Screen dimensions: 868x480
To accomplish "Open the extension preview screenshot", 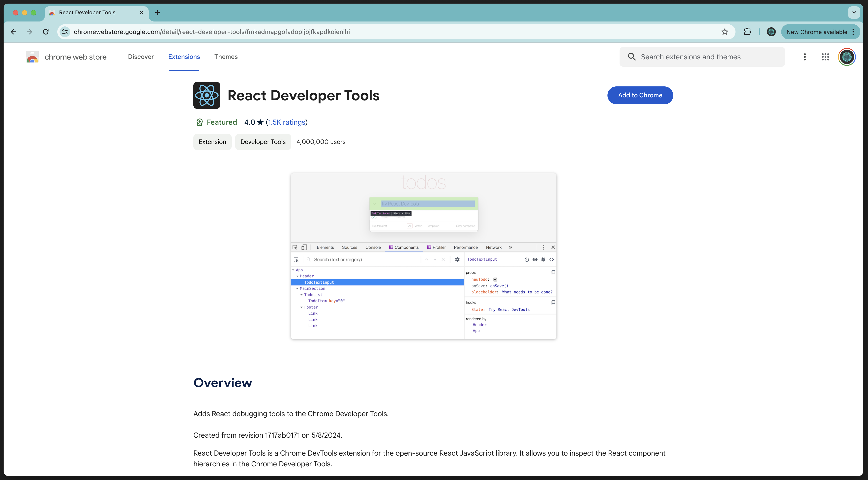I will click(423, 256).
